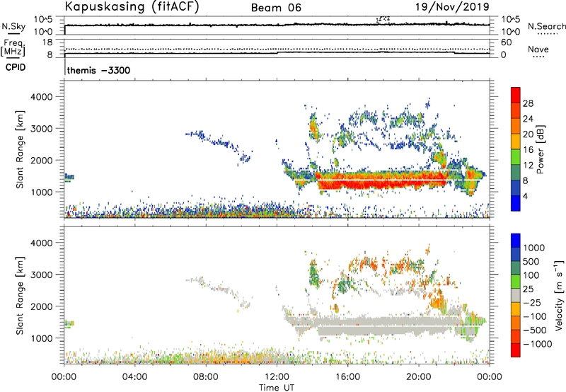Click the Kapuskasing (fitACF) plot title
The image size is (566, 392).
point(132,6)
